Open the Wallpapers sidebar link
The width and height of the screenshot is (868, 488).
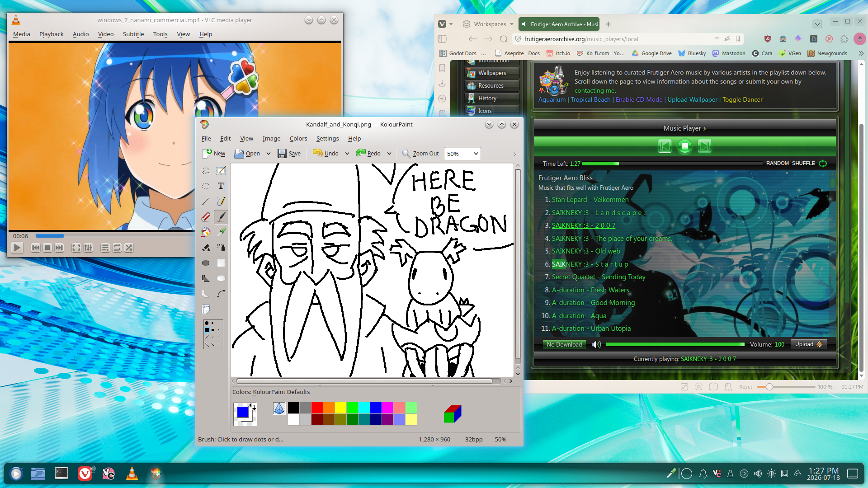492,73
